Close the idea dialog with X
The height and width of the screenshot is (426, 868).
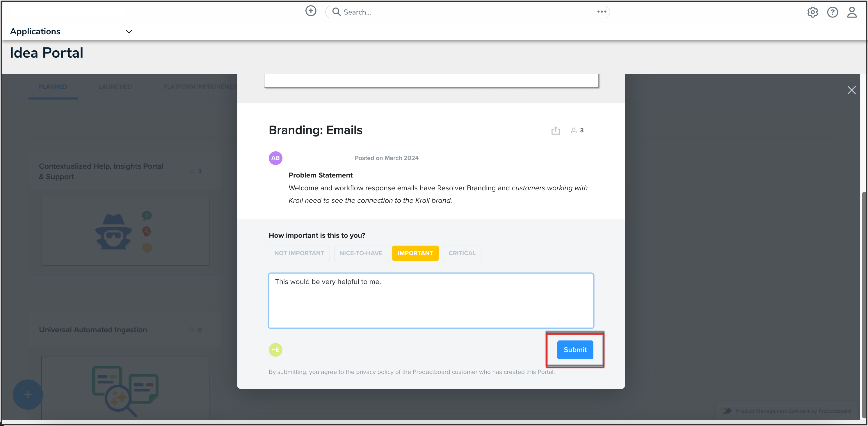(x=851, y=90)
